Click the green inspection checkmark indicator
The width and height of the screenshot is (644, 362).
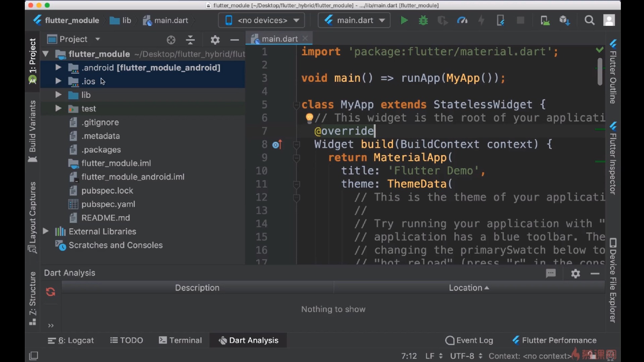click(x=600, y=50)
